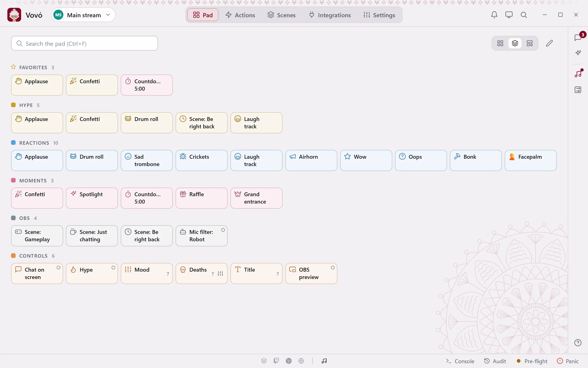Screen dimensions: 588x368
Task: Open the sparkle assistant sidebar icon
Action: tap(578, 53)
